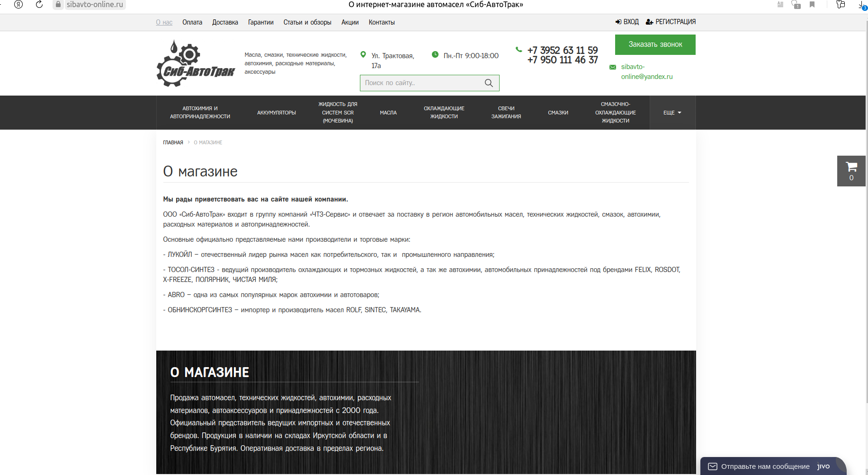Show site security lock info
This screenshot has width=868, height=475.
58,4
